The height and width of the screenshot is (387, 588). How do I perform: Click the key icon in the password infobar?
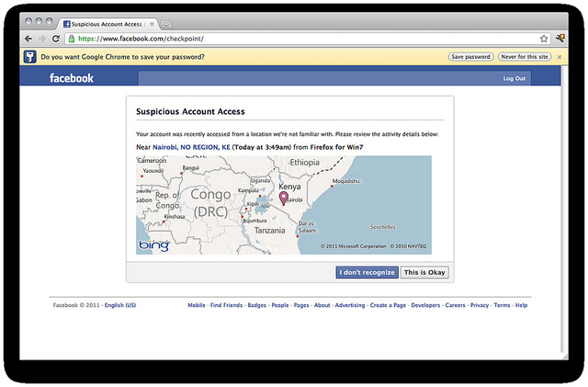tap(30, 57)
